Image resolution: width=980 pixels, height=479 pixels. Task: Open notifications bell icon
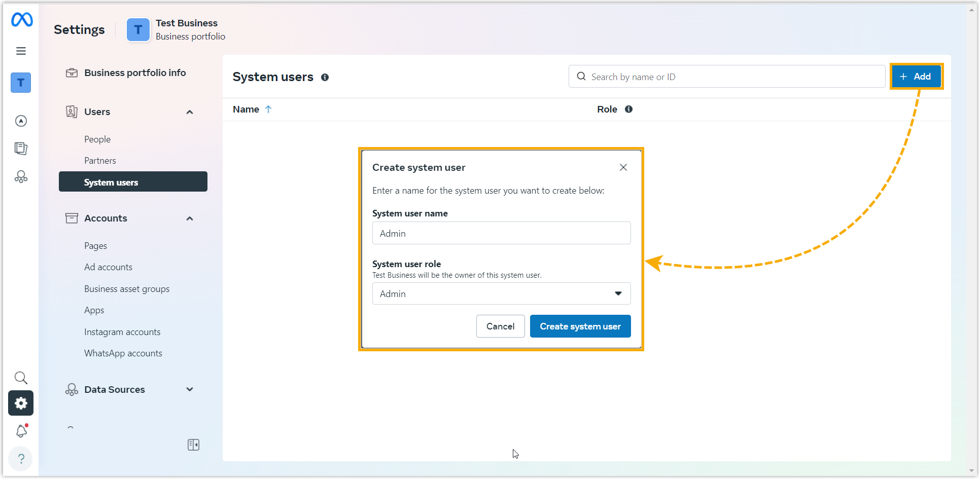tap(21, 431)
